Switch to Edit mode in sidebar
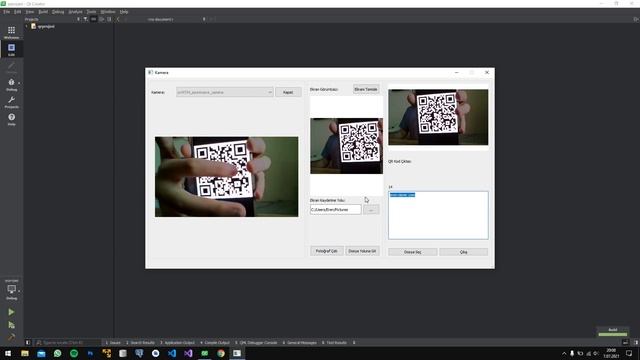Screen dimensions: 640x360 click(11, 49)
